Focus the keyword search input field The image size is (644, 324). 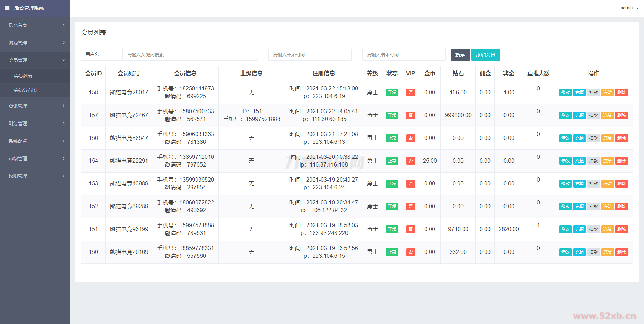point(190,55)
